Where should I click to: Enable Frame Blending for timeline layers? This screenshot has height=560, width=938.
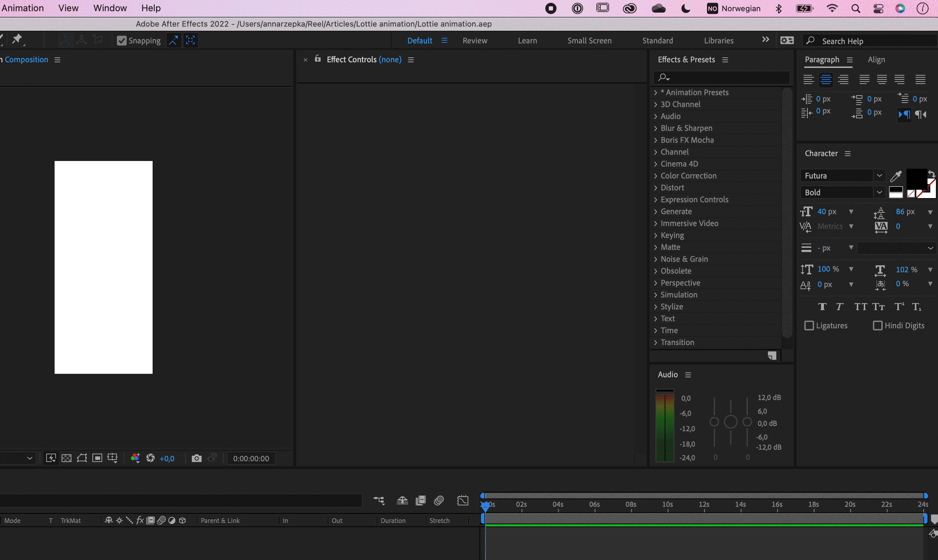click(x=420, y=500)
